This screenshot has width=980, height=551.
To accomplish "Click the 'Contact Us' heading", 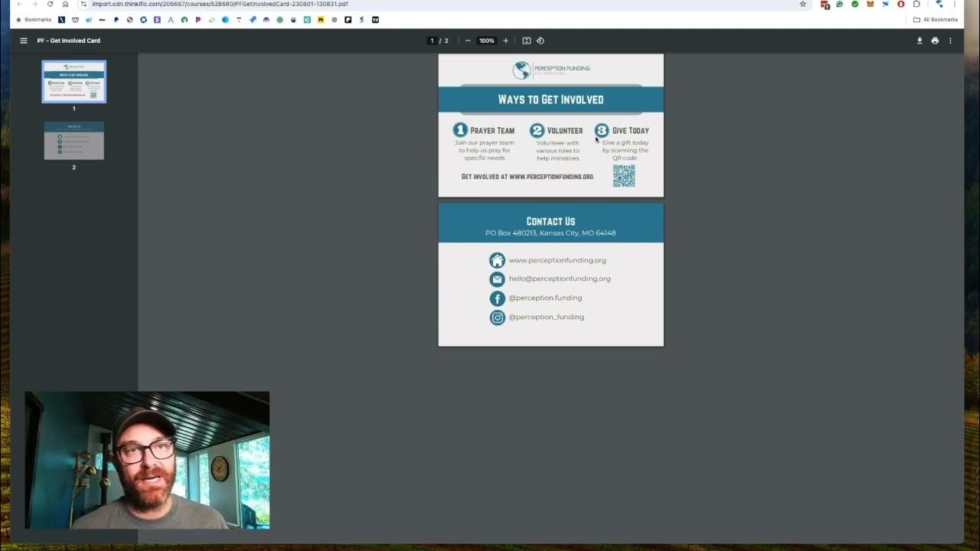I will 550,221.
